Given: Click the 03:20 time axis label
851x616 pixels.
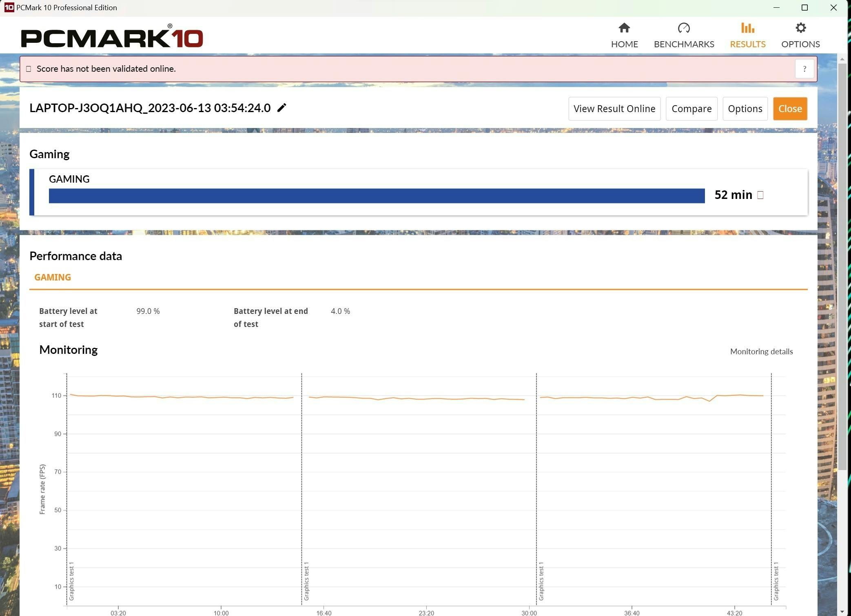Looking at the screenshot, I should tap(118, 613).
